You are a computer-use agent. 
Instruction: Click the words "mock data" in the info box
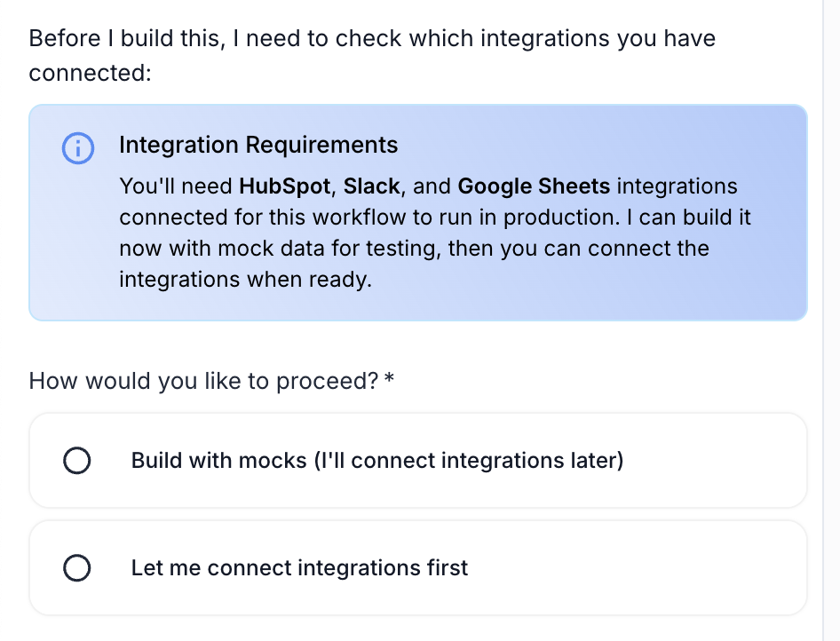(x=252, y=249)
